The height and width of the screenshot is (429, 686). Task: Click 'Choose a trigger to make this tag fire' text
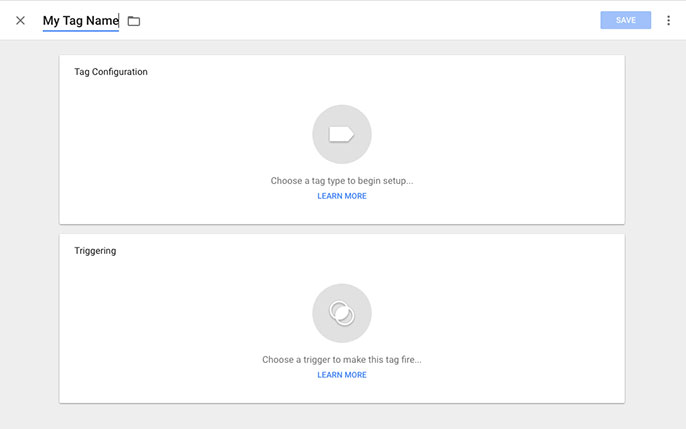pyautogui.click(x=342, y=360)
